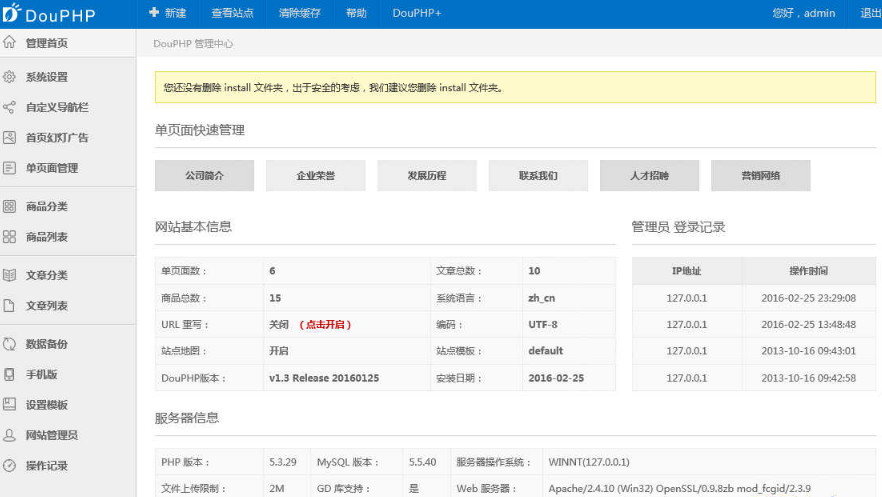882x497 pixels.
Task: Click the refresh icon for 数据备份
Action: pos(9,344)
